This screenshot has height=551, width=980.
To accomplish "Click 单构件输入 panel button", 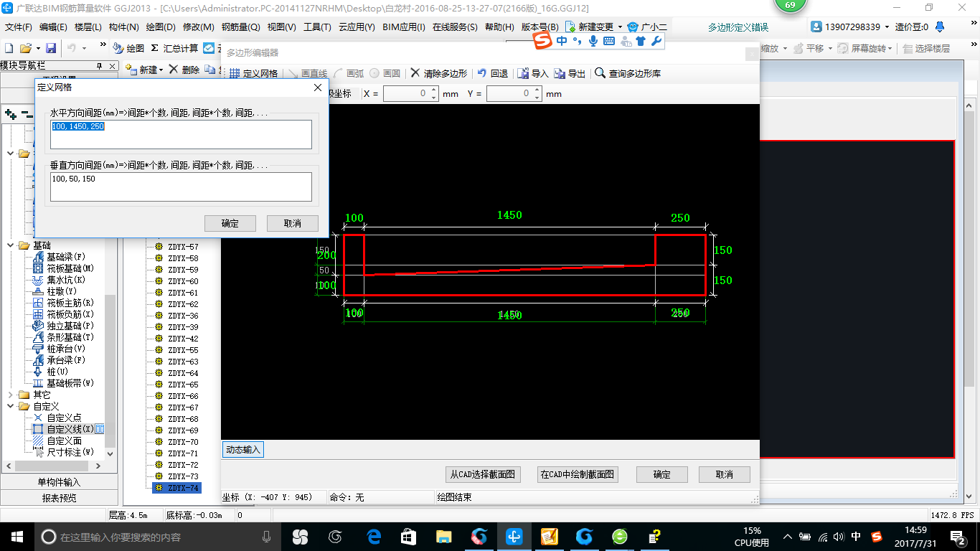I will coord(59,482).
